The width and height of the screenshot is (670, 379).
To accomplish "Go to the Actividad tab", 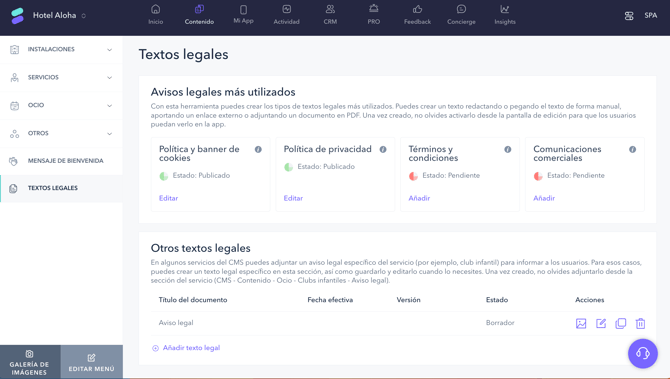I will (286, 15).
